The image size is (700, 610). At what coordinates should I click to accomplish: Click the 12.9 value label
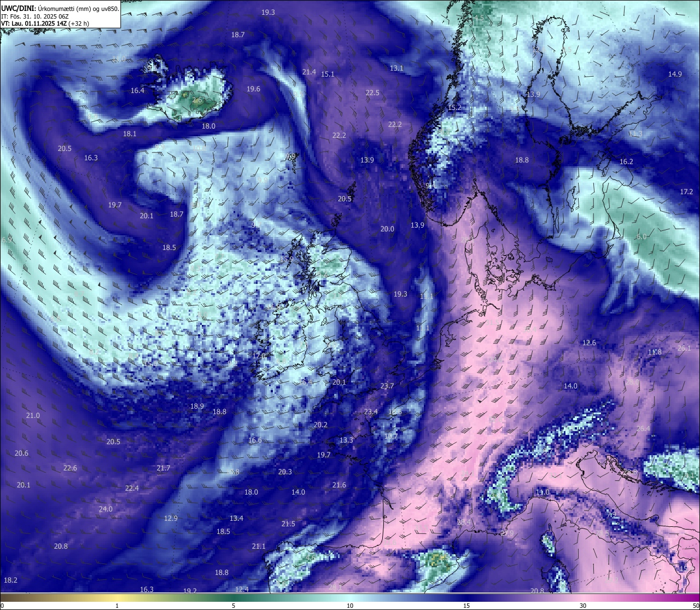pos(171,518)
